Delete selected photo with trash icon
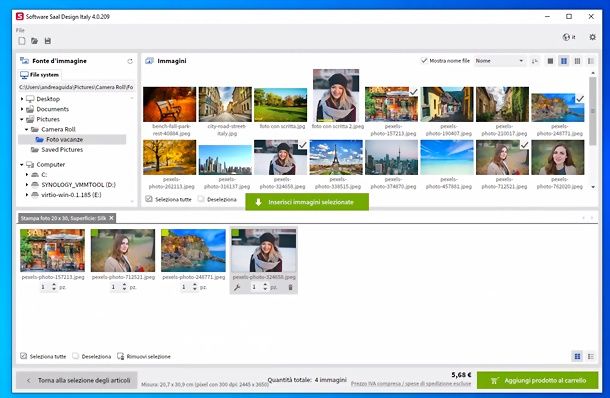Viewport: 610px width, 398px height. point(290,288)
